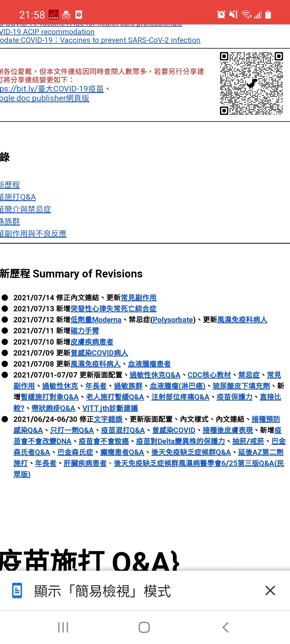Image resolution: width=290 pixels, height=644 pixels.
Task: Open the 癲癇患者Q&A link
Action: [x=122, y=452]
